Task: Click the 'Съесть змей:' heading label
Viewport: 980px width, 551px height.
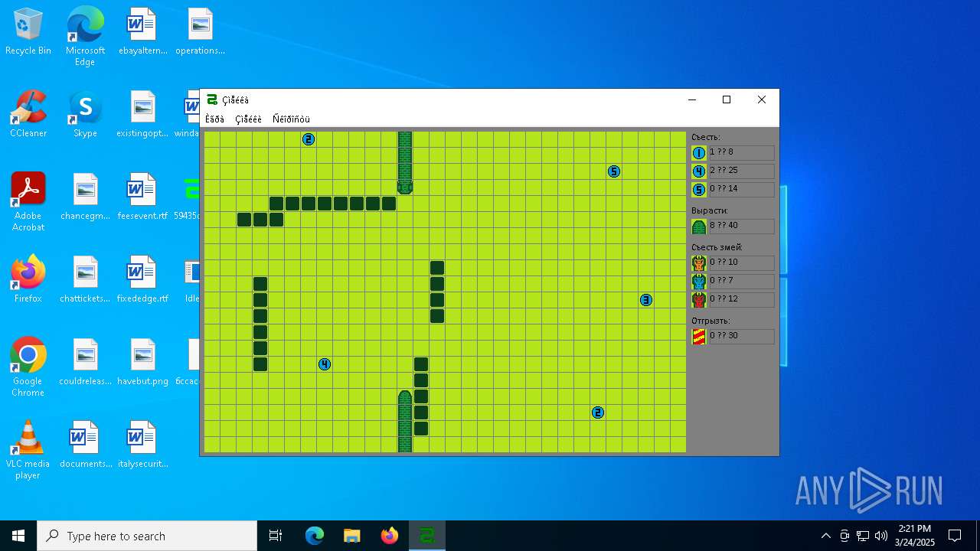Action: tap(717, 247)
